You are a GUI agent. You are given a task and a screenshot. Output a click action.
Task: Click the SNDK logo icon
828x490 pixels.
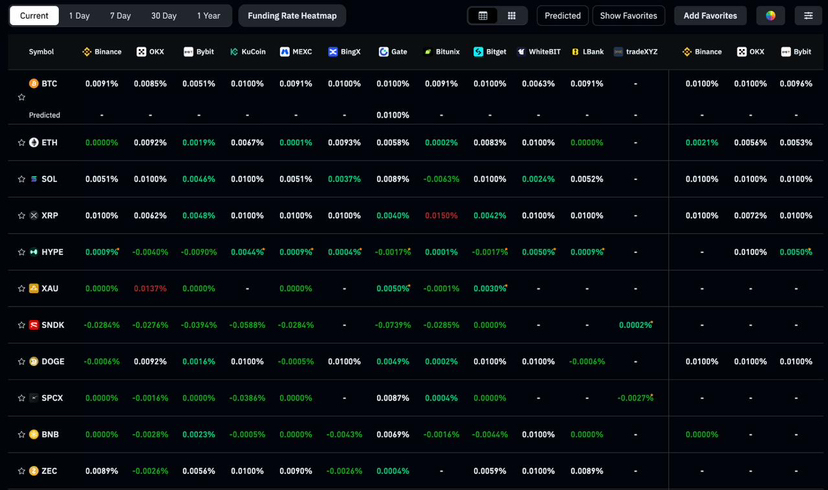coord(34,325)
